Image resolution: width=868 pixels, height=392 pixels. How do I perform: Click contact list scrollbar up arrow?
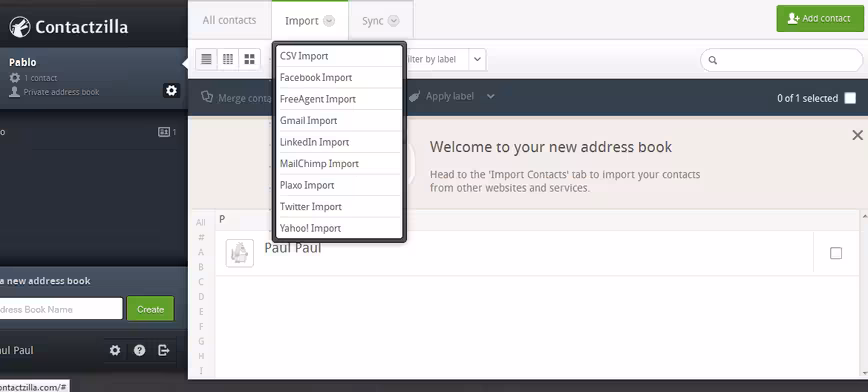coord(864,215)
